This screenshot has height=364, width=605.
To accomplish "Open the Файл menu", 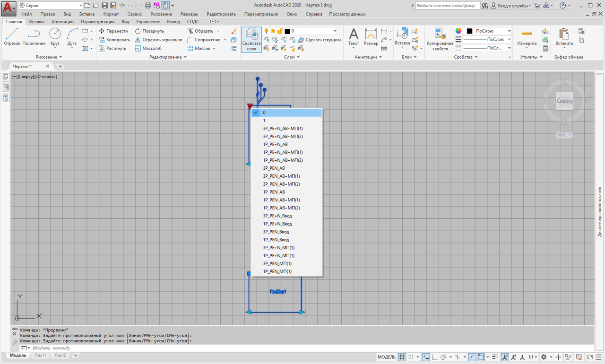I will point(26,14).
